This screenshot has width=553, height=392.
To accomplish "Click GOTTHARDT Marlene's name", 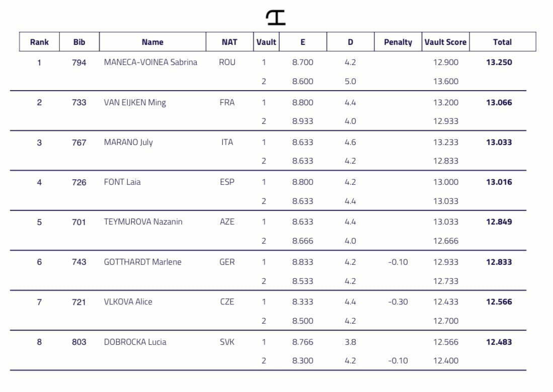I will coord(142,262).
